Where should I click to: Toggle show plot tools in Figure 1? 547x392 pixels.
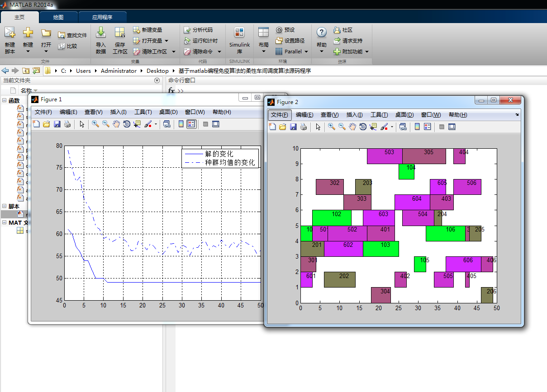click(x=216, y=124)
